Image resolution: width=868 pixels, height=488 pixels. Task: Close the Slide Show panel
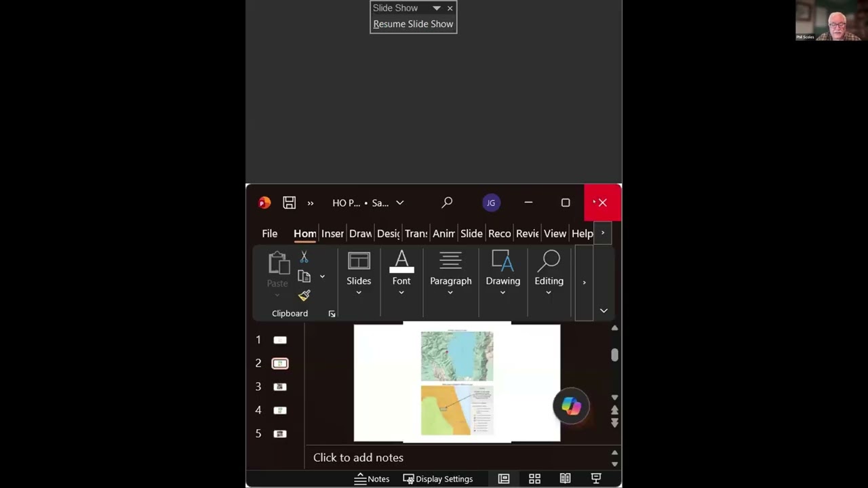[x=450, y=8]
